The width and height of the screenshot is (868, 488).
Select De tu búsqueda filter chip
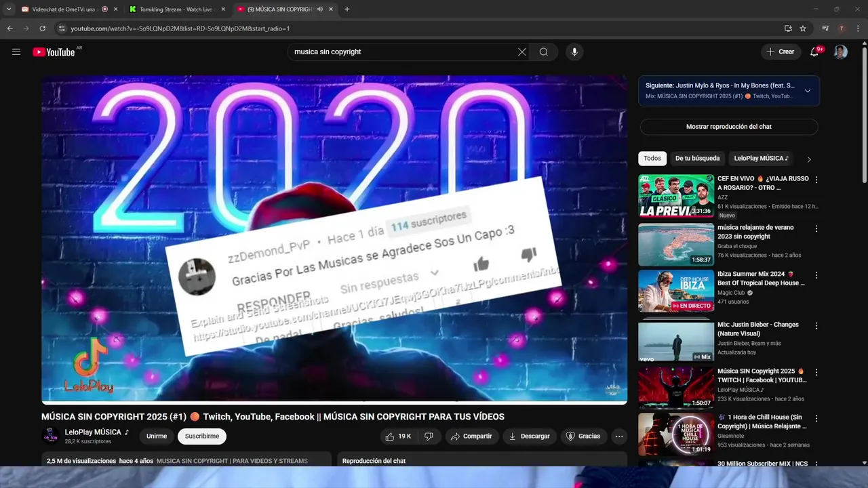point(697,159)
